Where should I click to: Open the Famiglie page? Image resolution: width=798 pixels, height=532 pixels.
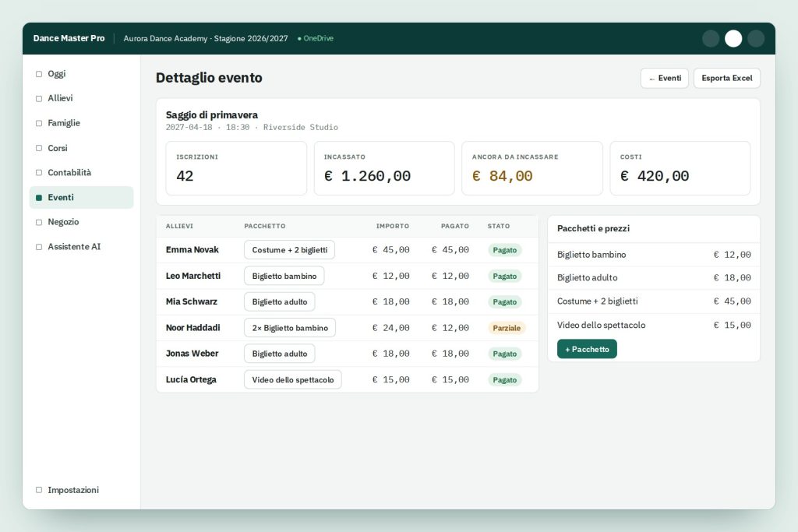click(x=81, y=123)
